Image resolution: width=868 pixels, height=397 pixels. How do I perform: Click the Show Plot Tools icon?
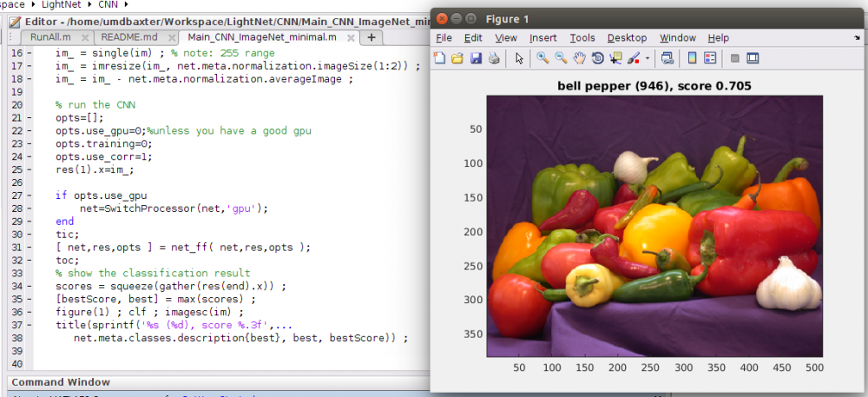[x=753, y=58]
